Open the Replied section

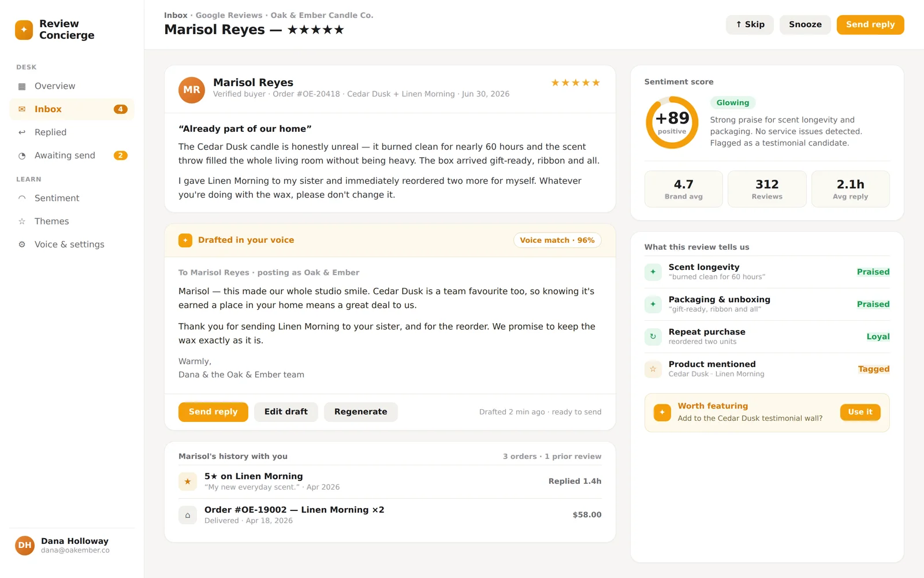pyautogui.click(x=72, y=132)
